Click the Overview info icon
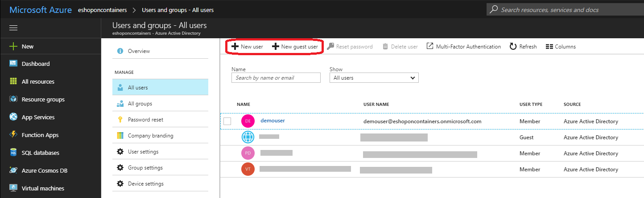 (x=120, y=51)
